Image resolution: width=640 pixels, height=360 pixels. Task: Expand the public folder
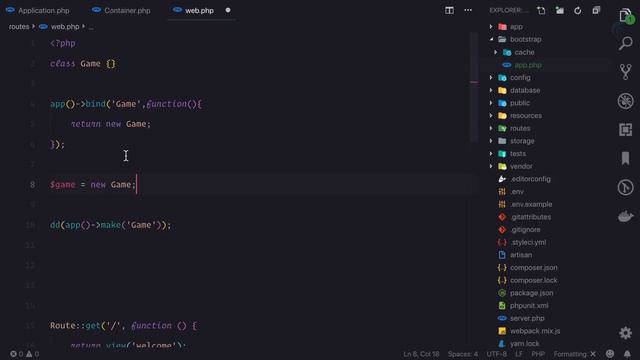click(520, 103)
